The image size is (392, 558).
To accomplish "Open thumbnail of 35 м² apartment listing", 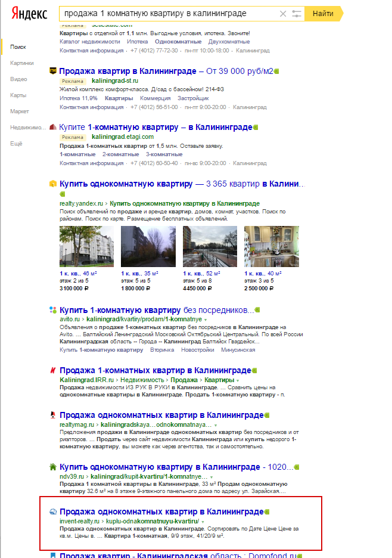I will (148, 246).
